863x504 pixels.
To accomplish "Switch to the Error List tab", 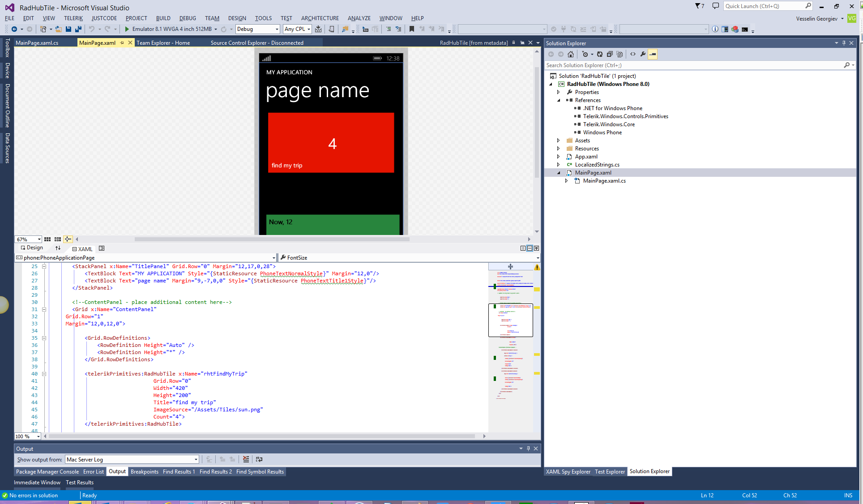I will [94, 472].
